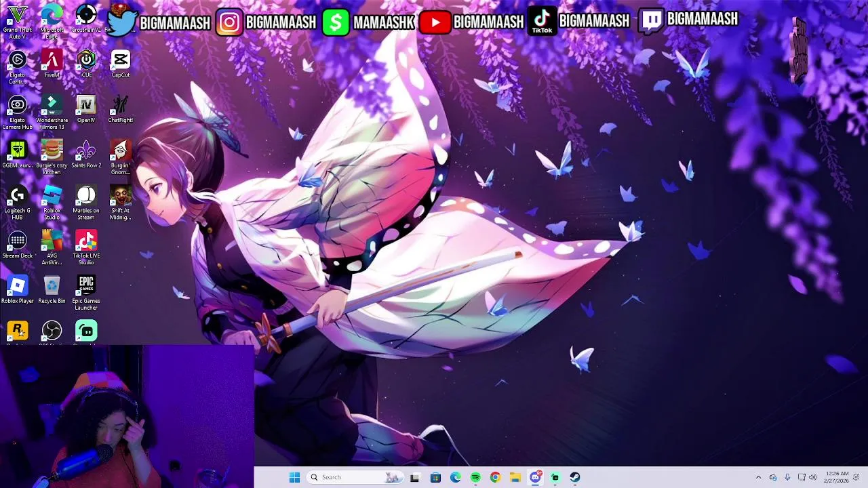Select the Roblox Studio desktop icon
This screenshot has height=488, width=868.
pyautogui.click(x=52, y=203)
